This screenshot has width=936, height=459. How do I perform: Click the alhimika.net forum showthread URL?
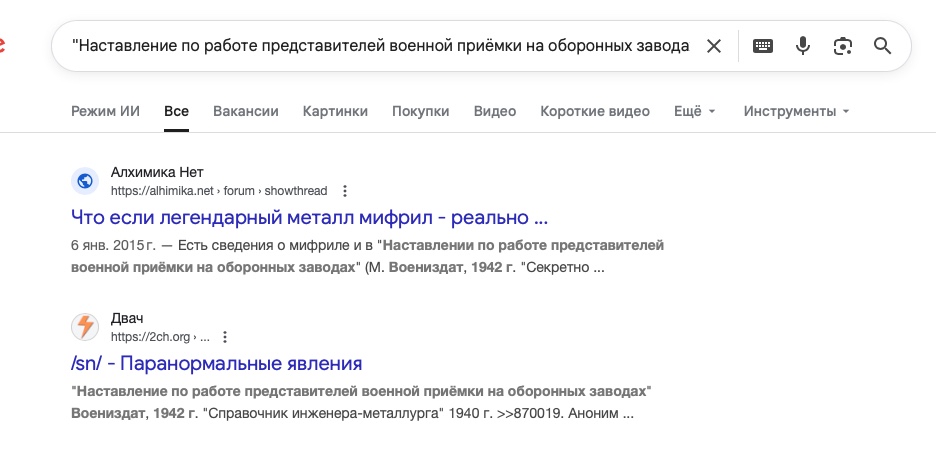click(x=219, y=191)
